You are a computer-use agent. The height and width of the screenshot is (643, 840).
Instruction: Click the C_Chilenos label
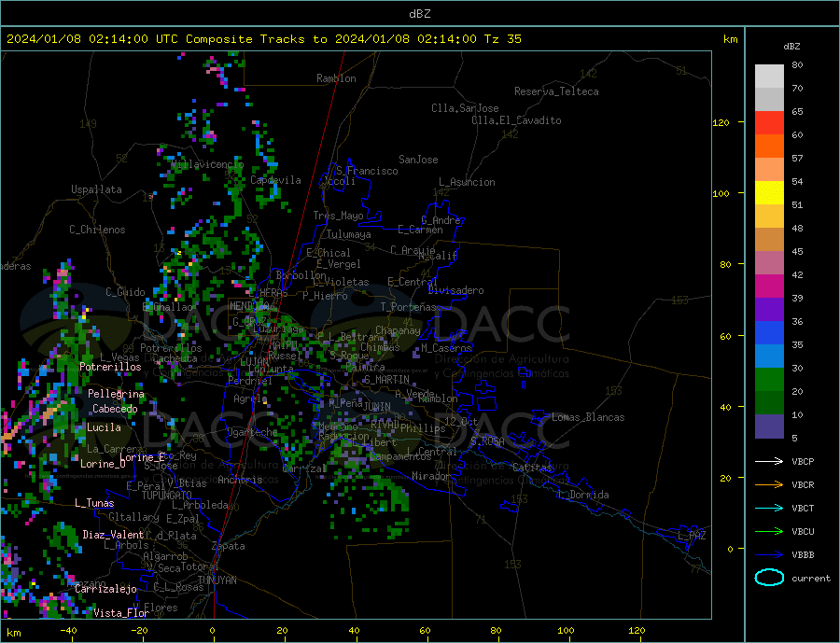(97, 230)
